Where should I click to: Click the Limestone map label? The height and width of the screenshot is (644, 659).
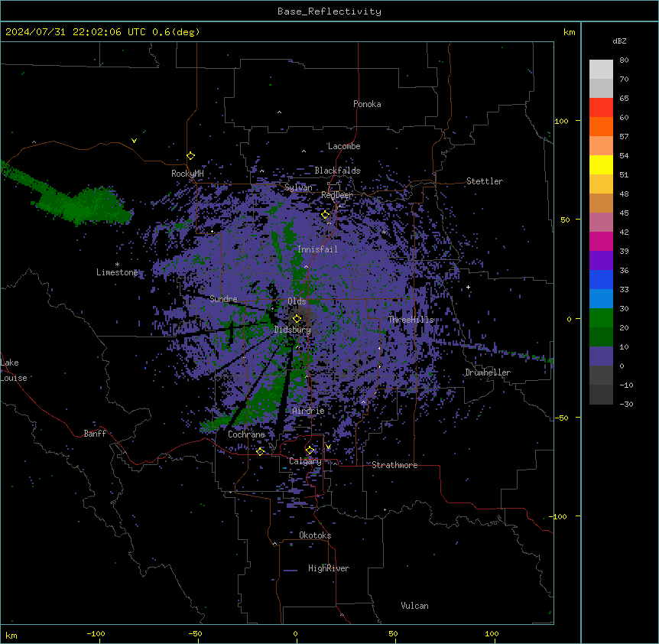[x=117, y=272]
